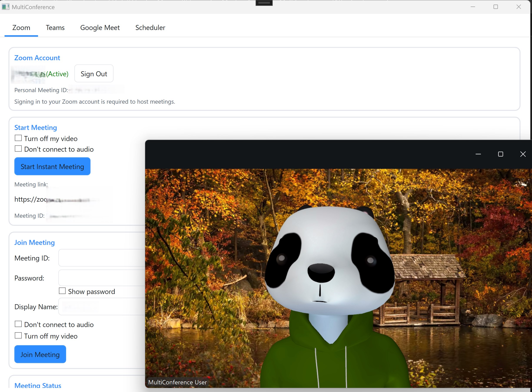Open the Google Meet tab
The width and height of the screenshot is (532, 392).
100,28
